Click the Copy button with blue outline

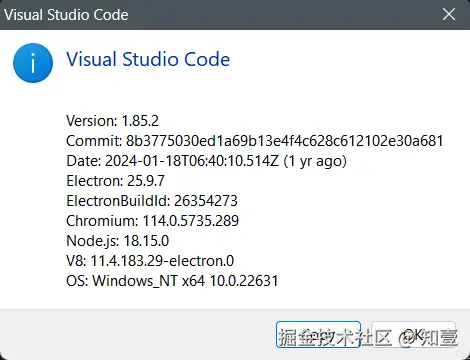(318, 335)
